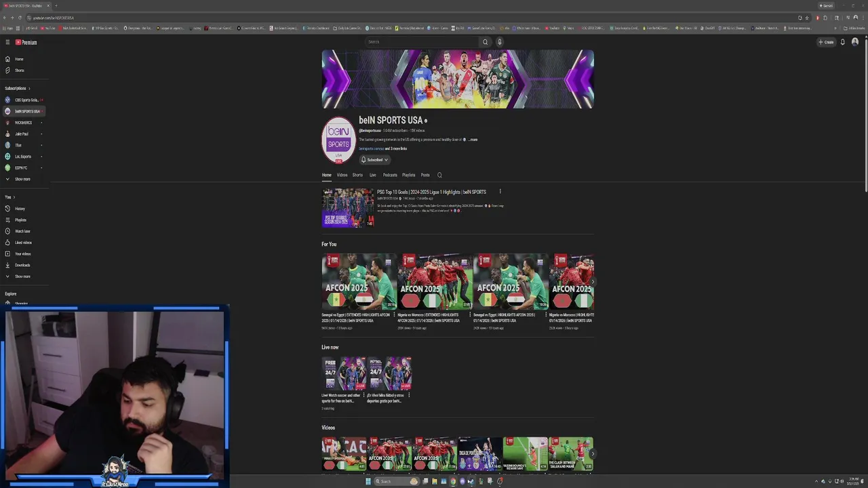
Task: Click the browser address bar
Action: [x=407, y=18]
